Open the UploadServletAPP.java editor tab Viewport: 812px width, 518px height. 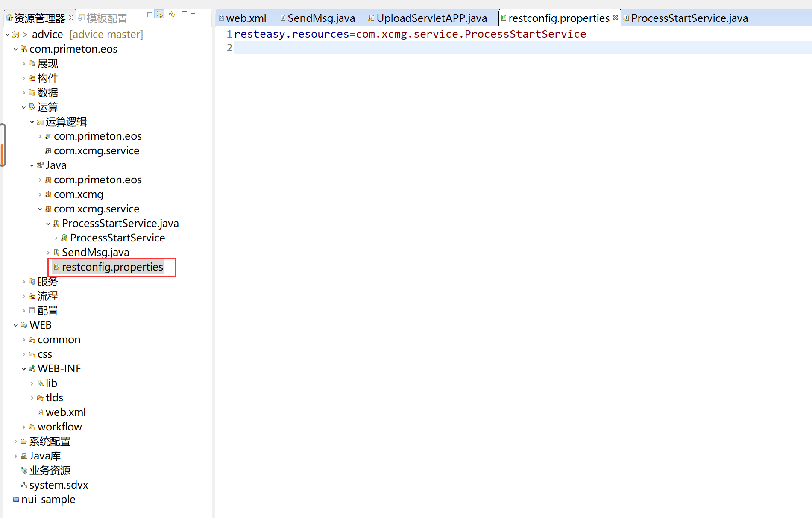[428, 18]
